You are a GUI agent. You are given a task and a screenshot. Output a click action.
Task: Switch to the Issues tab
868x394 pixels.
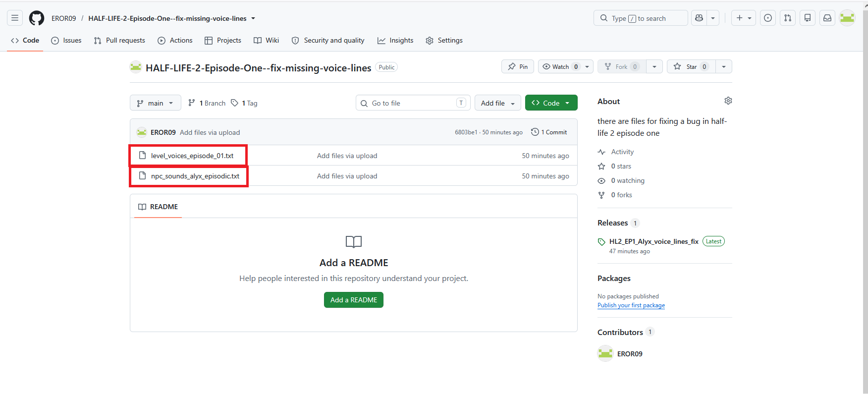point(66,41)
